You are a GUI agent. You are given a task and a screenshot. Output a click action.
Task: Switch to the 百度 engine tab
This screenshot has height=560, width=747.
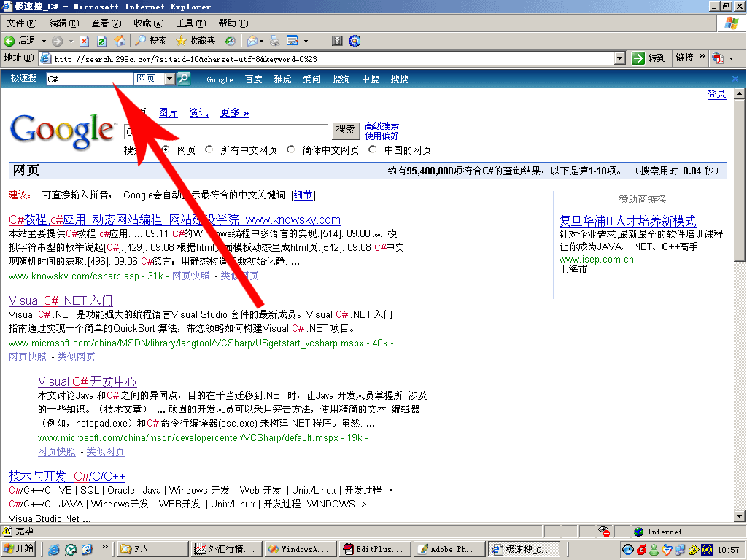253,79
